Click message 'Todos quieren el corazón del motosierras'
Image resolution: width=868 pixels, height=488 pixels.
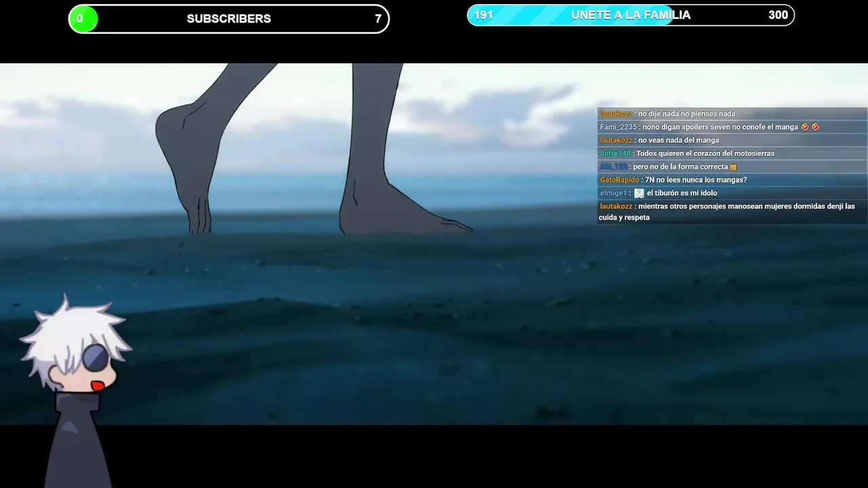click(705, 153)
